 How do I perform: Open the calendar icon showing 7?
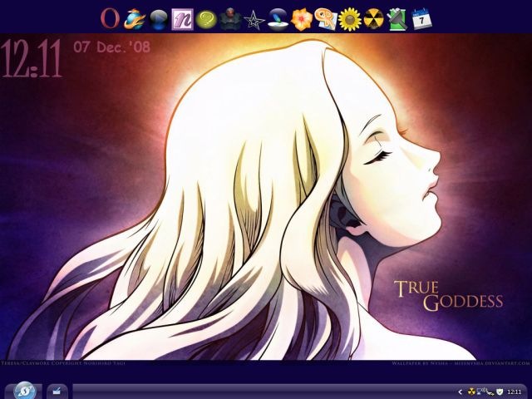[x=421, y=19]
